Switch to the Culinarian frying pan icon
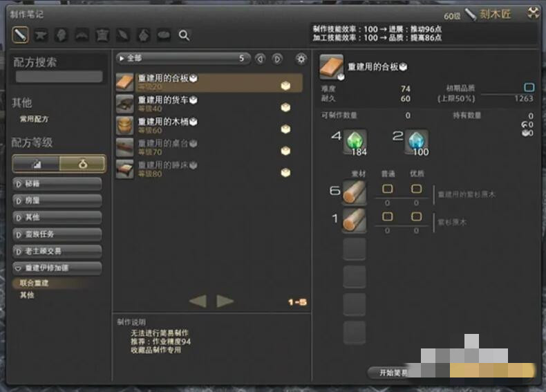 coord(164,35)
